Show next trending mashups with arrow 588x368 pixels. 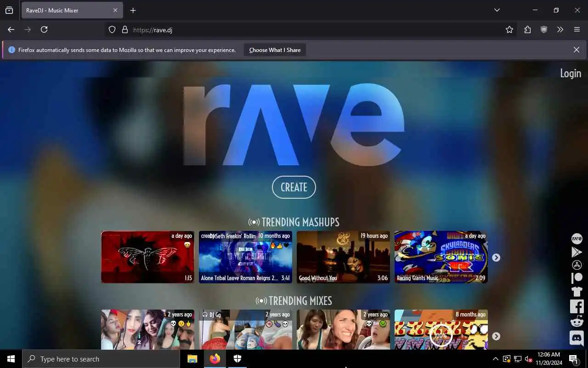point(496,258)
